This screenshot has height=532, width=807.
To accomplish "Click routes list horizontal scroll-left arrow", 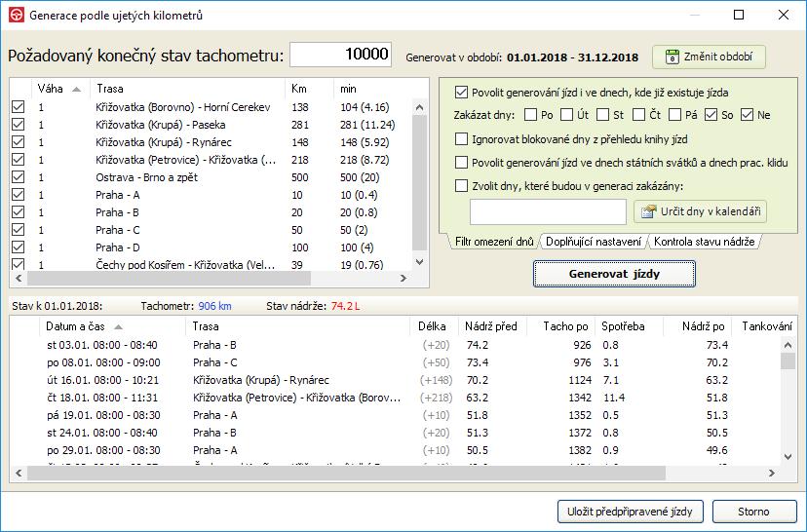I will click(x=19, y=279).
